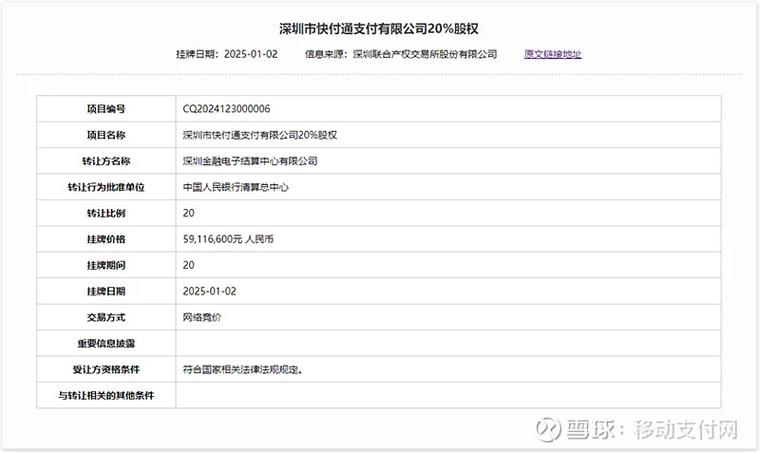Select project name value in table
Screen dimensions: 760x453
click(260, 135)
